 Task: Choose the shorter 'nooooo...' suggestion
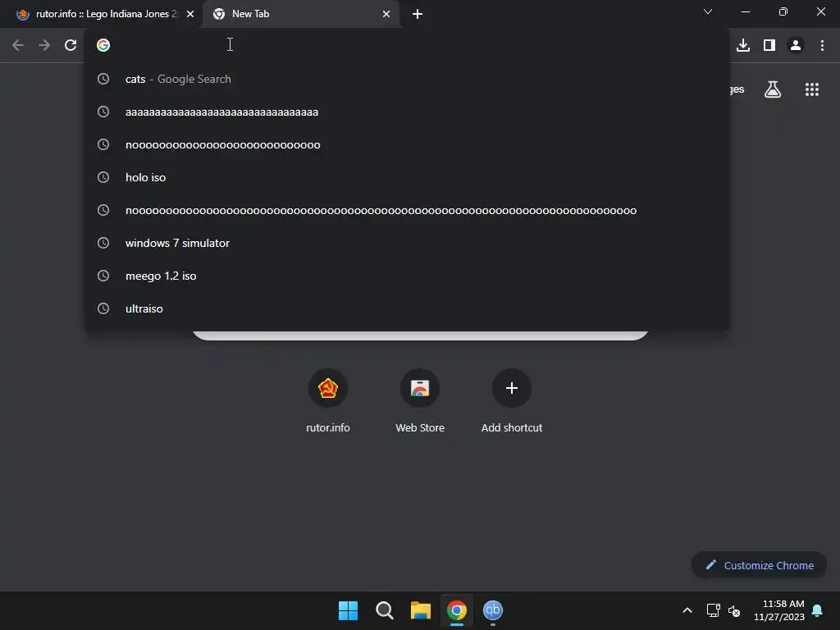[x=407, y=144]
